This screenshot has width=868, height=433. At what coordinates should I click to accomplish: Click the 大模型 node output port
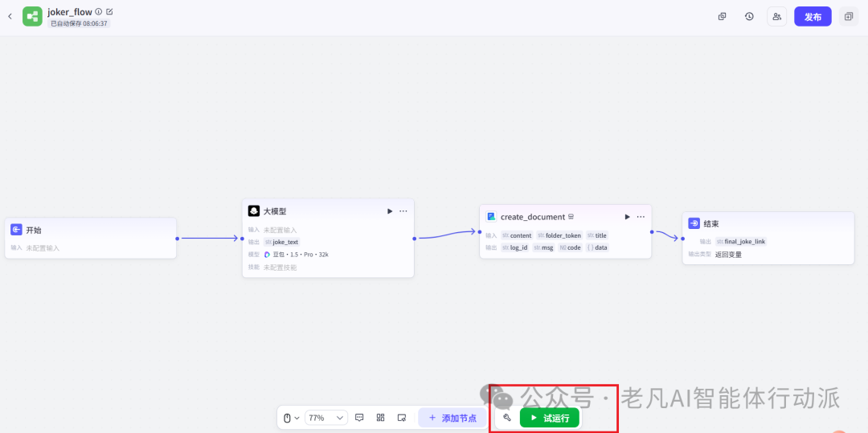coord(415,239)
